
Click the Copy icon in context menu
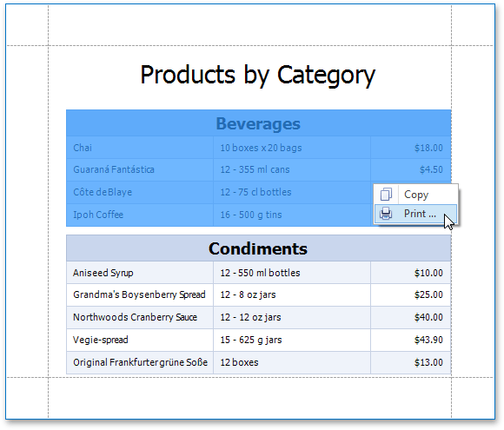point(386,195)
